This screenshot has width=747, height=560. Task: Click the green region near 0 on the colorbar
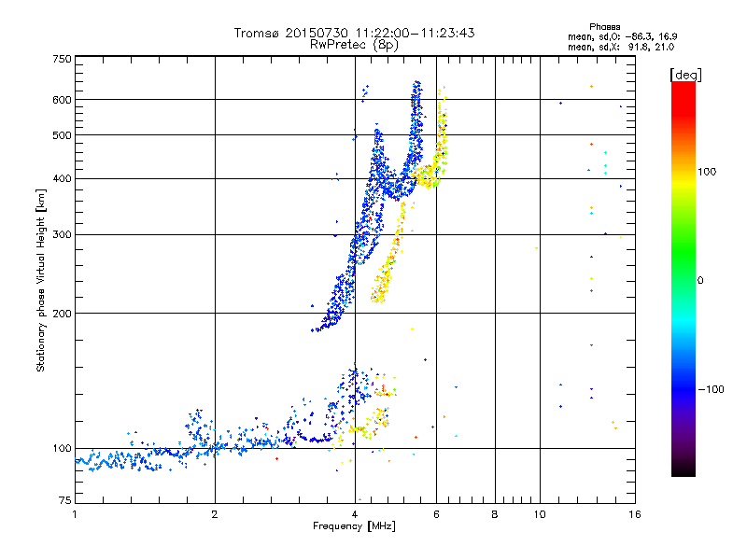pos(684,279)
